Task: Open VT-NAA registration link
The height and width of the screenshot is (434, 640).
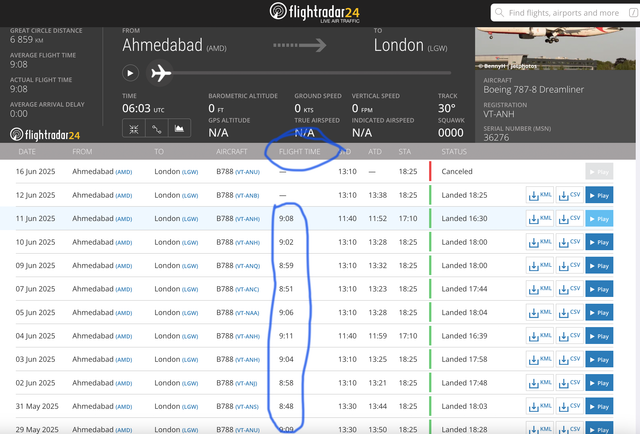Action: (x=247, y=313)
